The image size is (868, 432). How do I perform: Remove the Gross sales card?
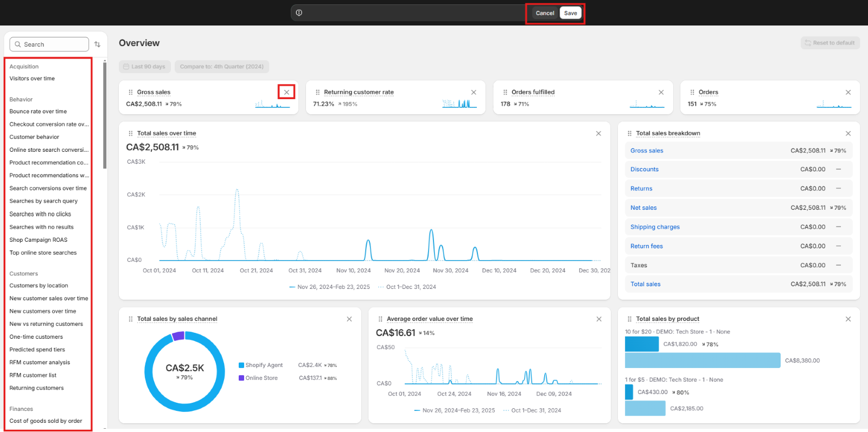(x=286, y=92)
